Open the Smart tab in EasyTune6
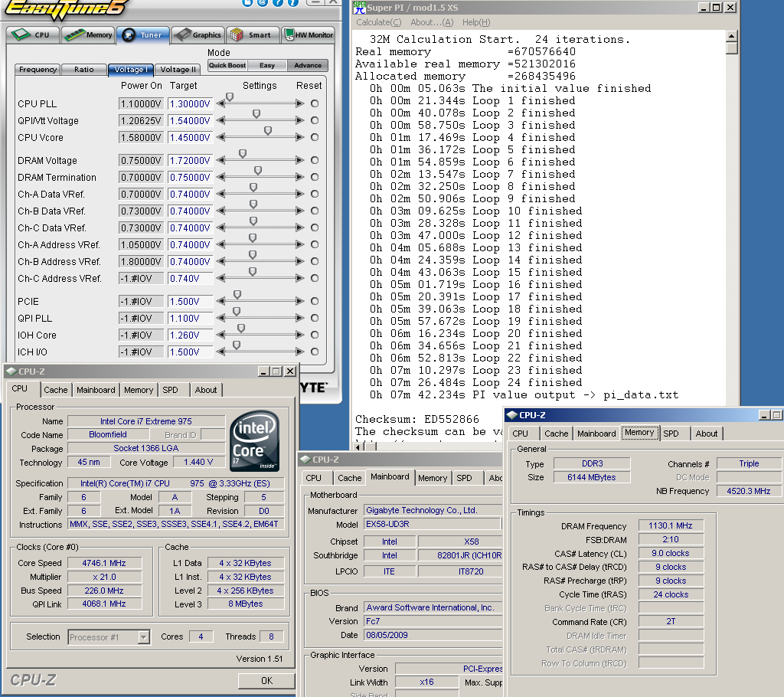 click(x=252, y=35)
